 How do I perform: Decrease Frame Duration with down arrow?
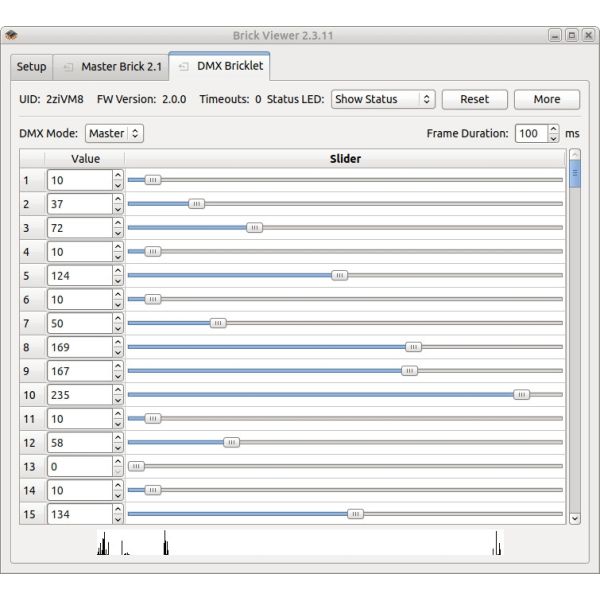(x=553, y=138)
